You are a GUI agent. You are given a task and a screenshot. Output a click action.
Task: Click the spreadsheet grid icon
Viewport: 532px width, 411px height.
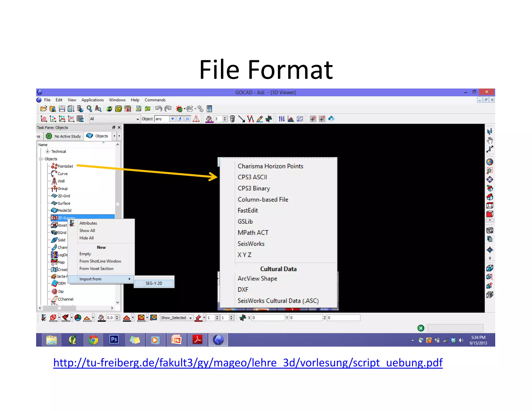pos(80,119)
